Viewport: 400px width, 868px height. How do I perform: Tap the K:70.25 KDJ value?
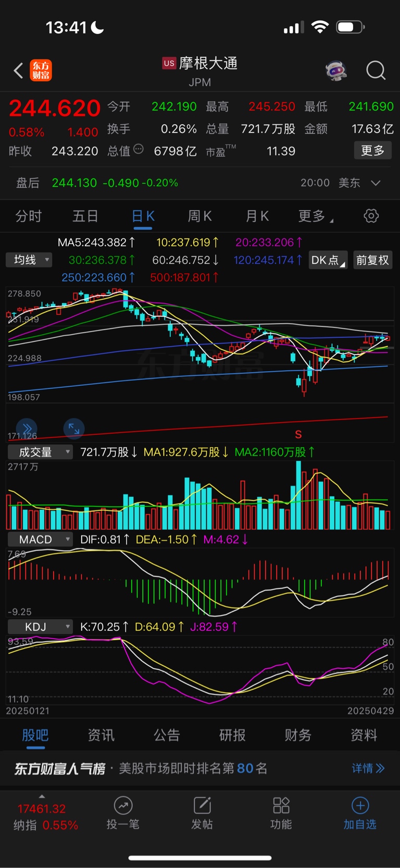tap(104, 627)
